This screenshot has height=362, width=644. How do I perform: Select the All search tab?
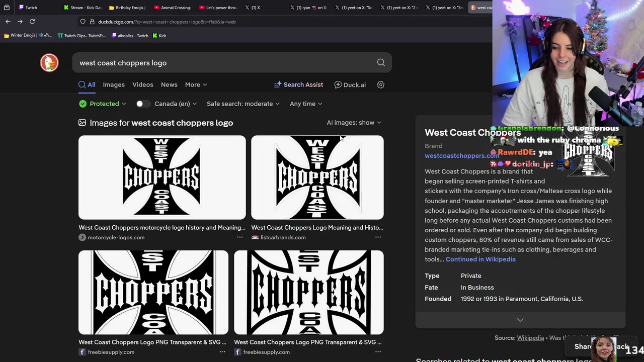coord(87,84)
